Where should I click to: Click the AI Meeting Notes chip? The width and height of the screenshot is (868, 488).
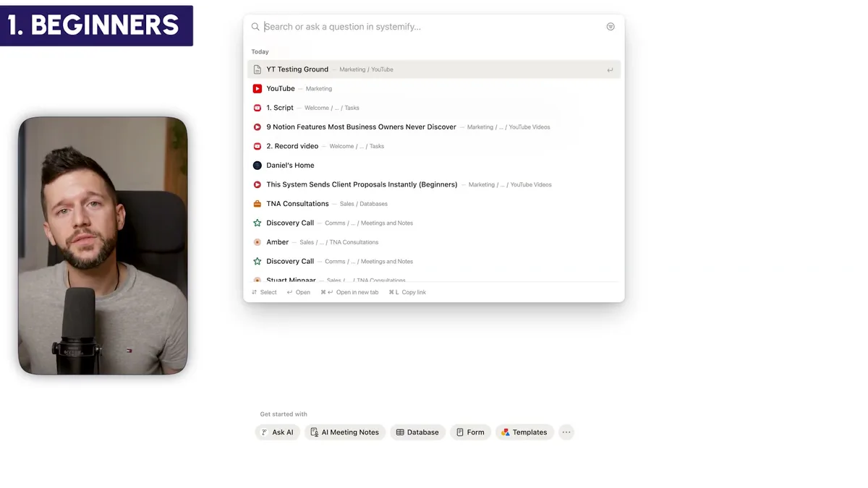click(x=345, y=432)
